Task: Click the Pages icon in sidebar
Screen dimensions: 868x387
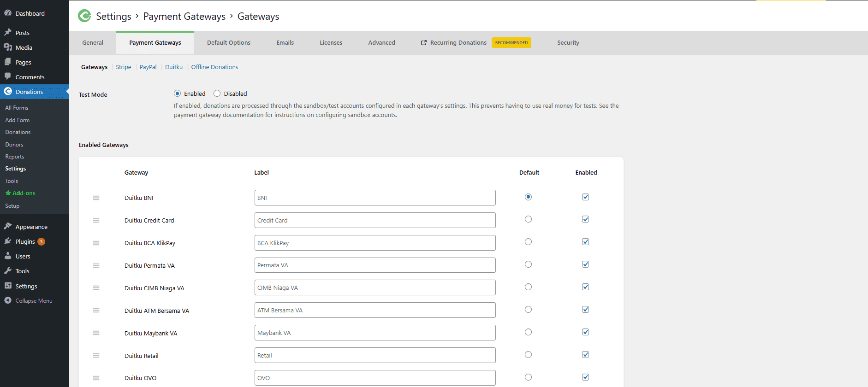Action: click(8, 62)
